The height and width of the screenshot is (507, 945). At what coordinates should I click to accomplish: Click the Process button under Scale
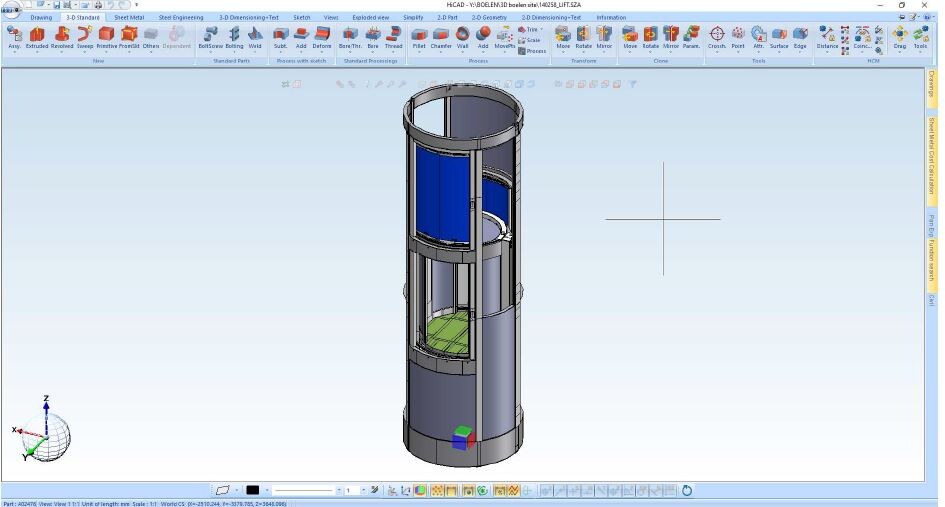(x=533, y=51)
